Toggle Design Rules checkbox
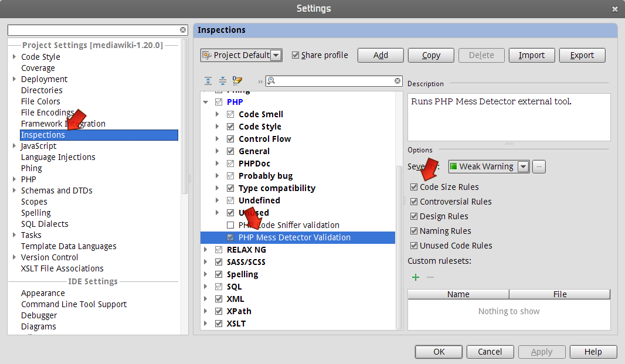625x364 pixels. [x=414, y=216]
